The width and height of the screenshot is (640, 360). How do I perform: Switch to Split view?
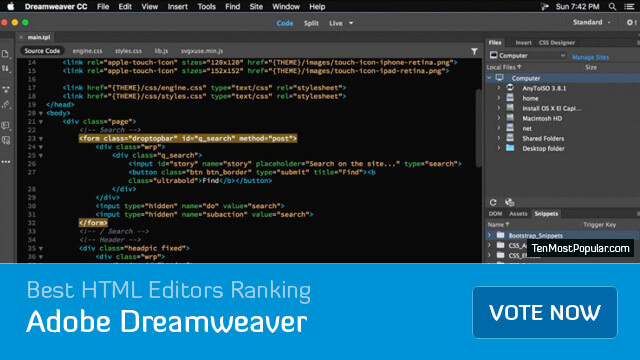coord(311,23)
